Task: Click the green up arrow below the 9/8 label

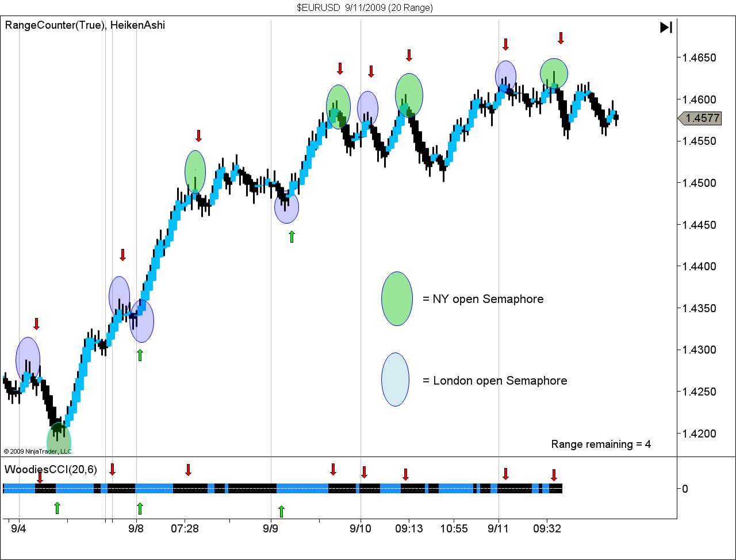Action: 140,355
